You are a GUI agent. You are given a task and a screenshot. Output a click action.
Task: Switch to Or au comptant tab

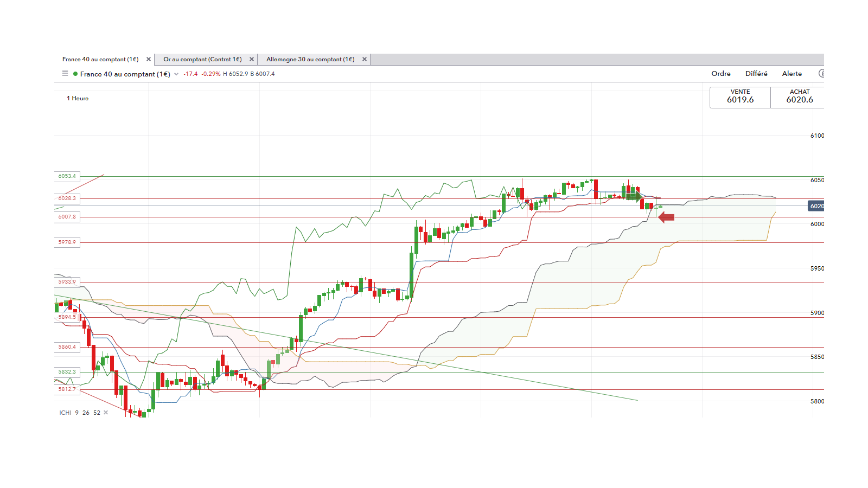pyautogui.click(x=202, y=60)
